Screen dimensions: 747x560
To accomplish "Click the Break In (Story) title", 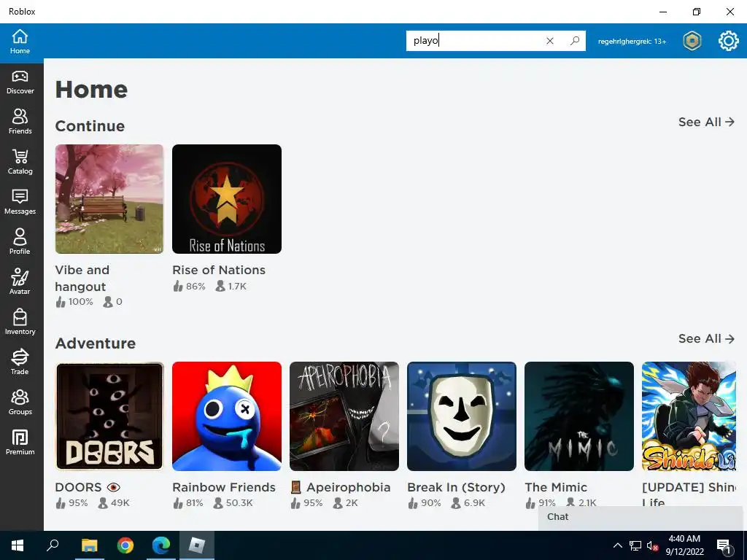I will [x=457, y=488].
